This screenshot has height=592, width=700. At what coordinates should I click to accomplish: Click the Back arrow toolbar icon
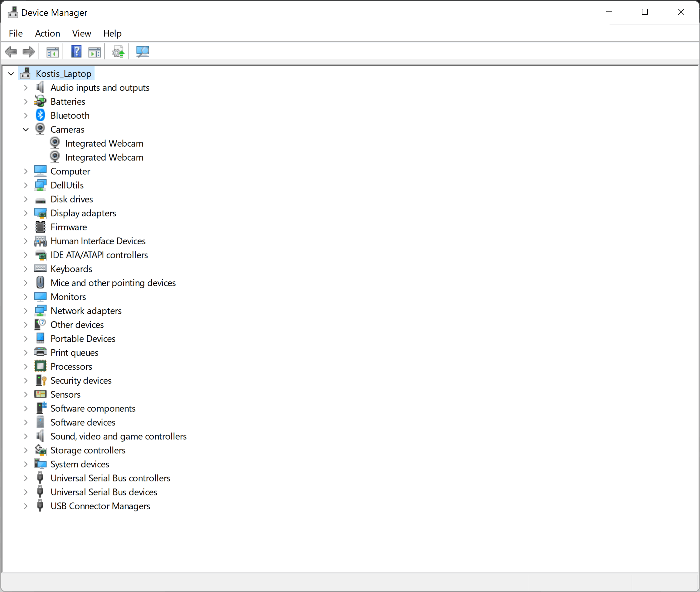(x=11, y=52)
